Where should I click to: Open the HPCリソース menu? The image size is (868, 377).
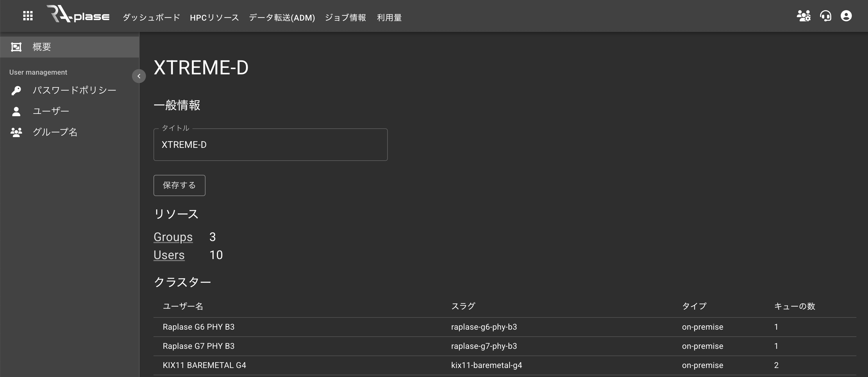coord(214,17)
